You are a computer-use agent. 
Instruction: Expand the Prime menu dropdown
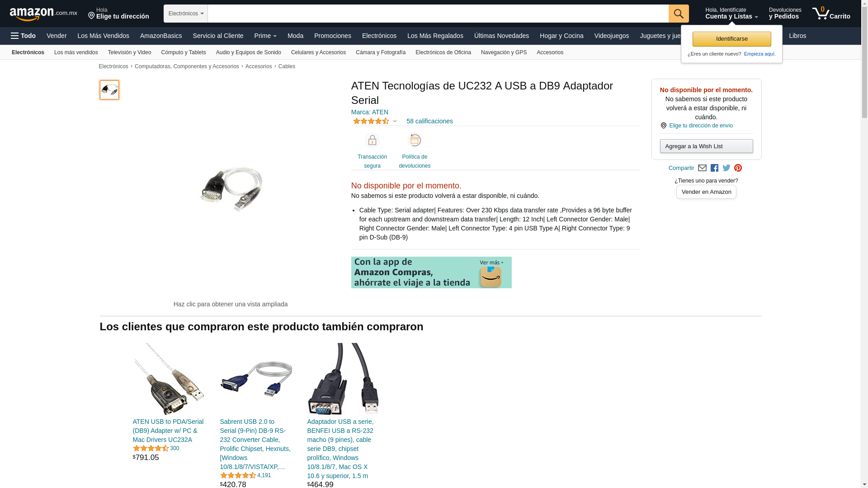coord(265,36)
